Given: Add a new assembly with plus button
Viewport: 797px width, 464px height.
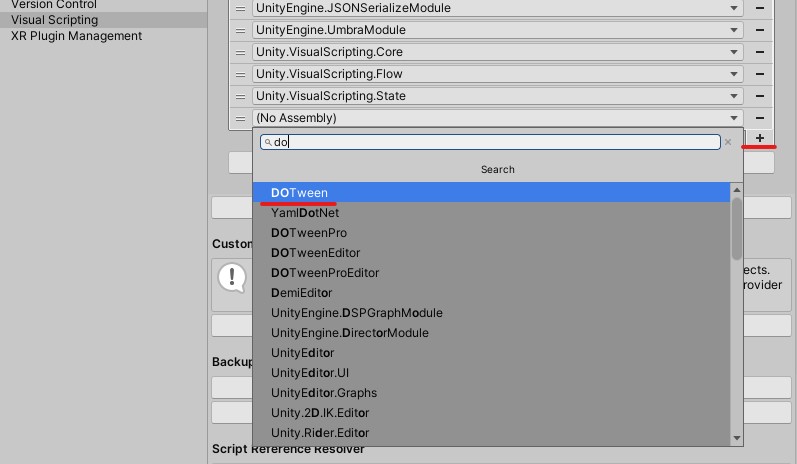Looking at the screenshot, I should [759, 138].
